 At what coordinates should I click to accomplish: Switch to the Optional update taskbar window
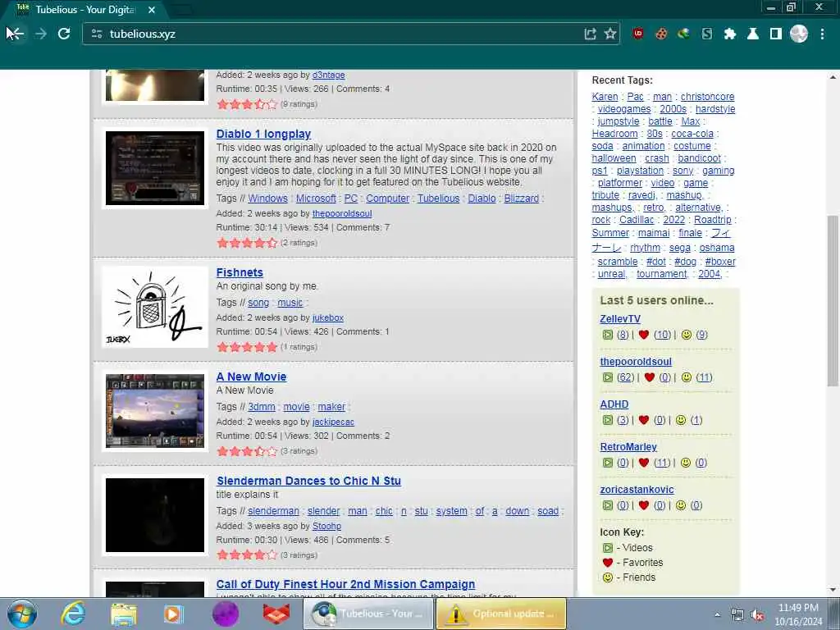pyautogui.click(x=501, y=614)
